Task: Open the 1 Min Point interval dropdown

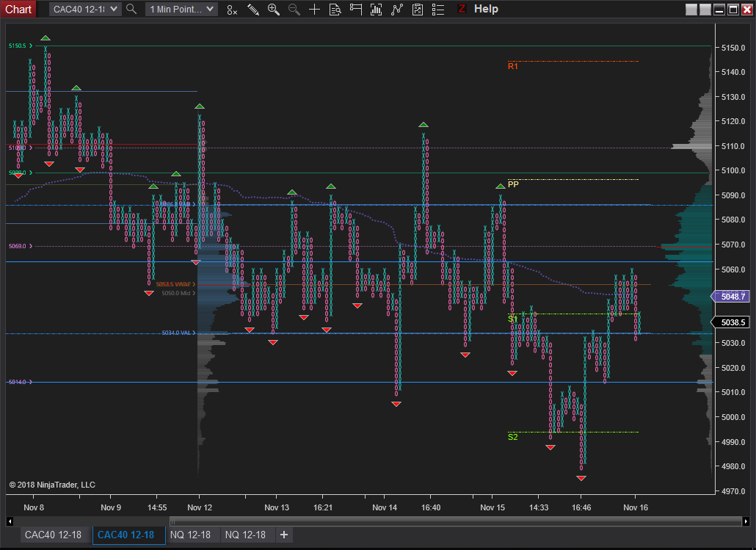Action: click(181, 9)
